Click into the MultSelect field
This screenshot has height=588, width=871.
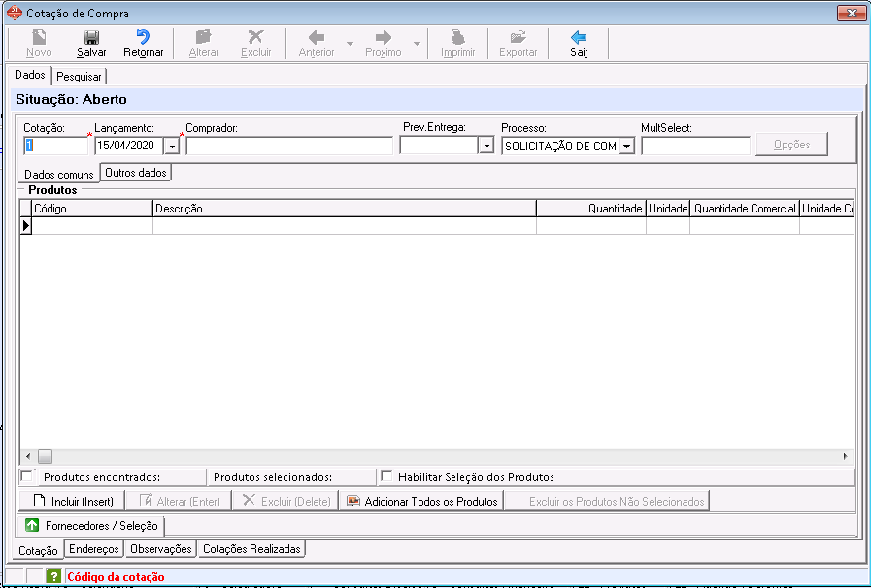(695, 146)
